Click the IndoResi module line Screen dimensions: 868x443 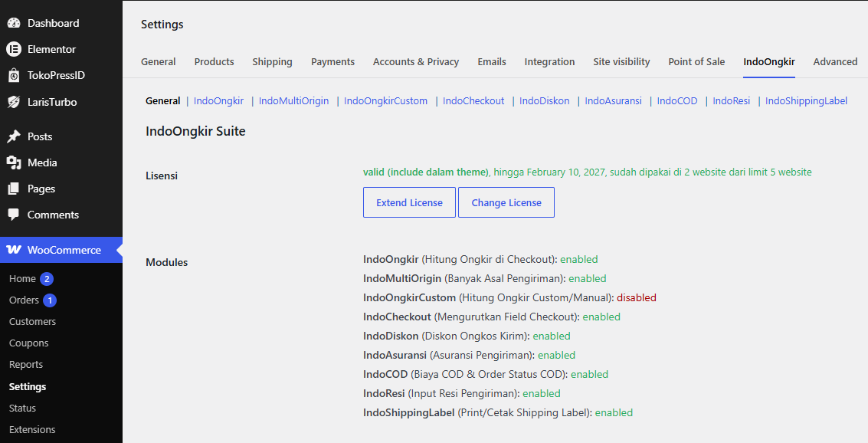point(462,394)
